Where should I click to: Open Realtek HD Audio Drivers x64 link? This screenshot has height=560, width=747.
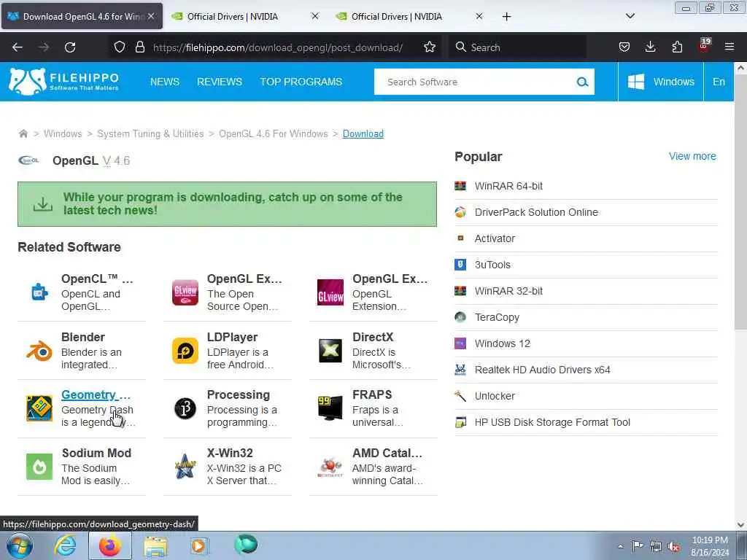pos(542,370)
